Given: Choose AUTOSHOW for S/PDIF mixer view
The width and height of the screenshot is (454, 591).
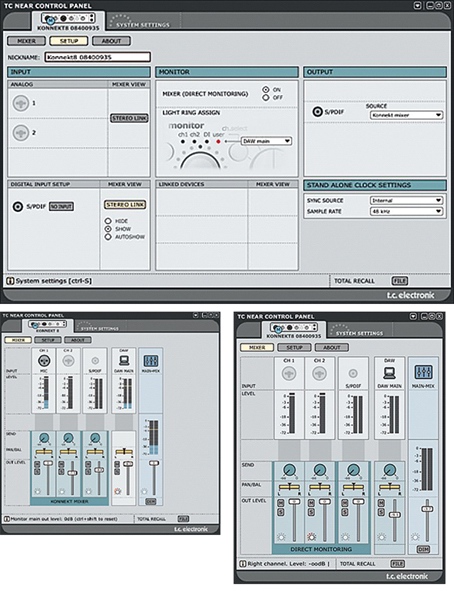Looking at the screenshot, I should click(x=108, y=237).
